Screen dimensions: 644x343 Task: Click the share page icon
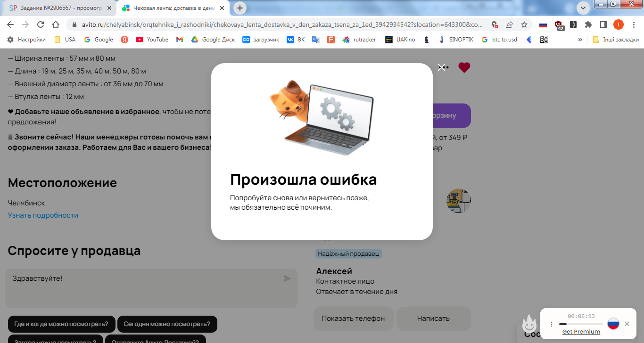509,24
